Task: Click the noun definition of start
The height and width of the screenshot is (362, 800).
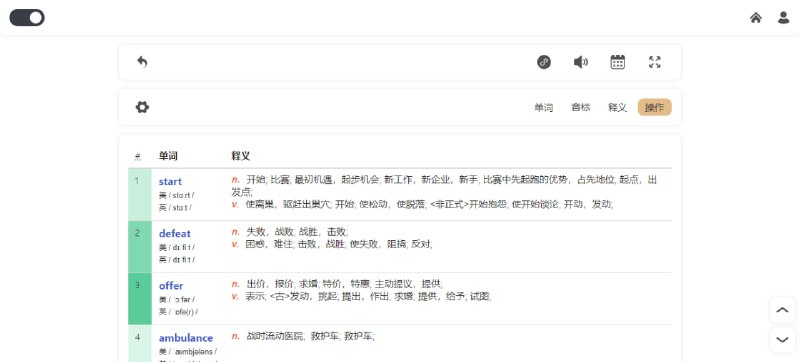Action: click(444, 186)
